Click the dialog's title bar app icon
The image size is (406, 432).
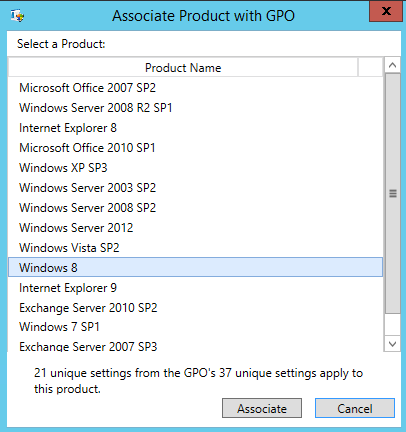tap(17, 16)
